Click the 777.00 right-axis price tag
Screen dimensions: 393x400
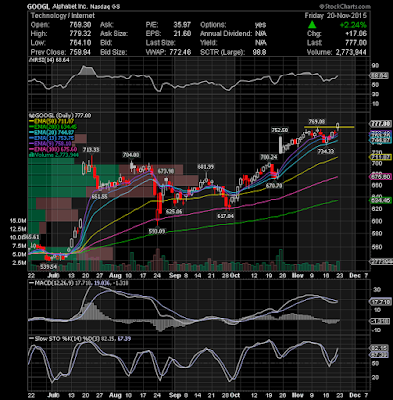tap(381, 124)
